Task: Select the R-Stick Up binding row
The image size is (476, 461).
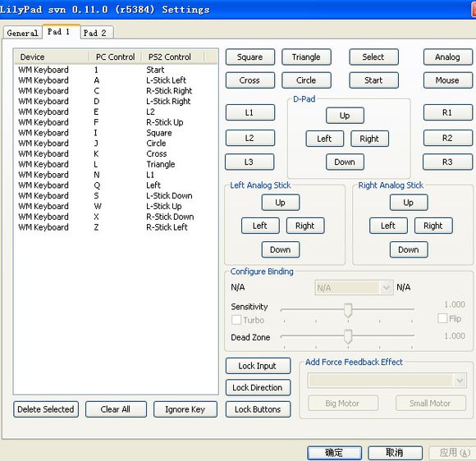Action: coord(116,122)
